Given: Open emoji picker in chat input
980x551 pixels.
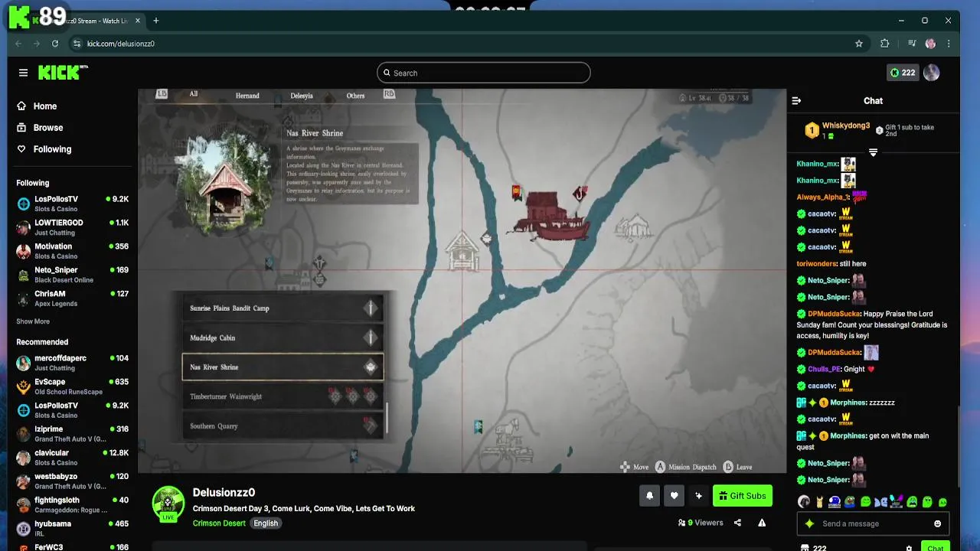Looking at the screenshot, I should pyautogui.click(x=937, y=524).
